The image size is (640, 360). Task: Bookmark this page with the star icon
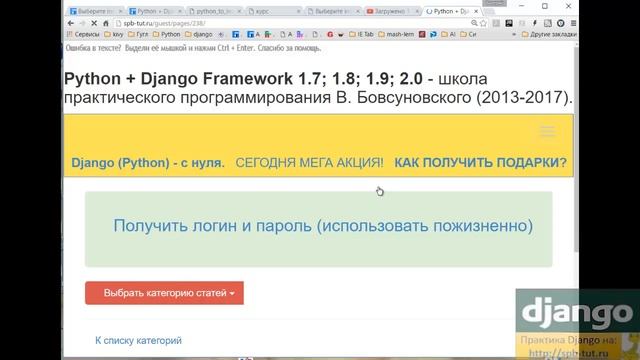pyautogui.click(x=483, y=23)
